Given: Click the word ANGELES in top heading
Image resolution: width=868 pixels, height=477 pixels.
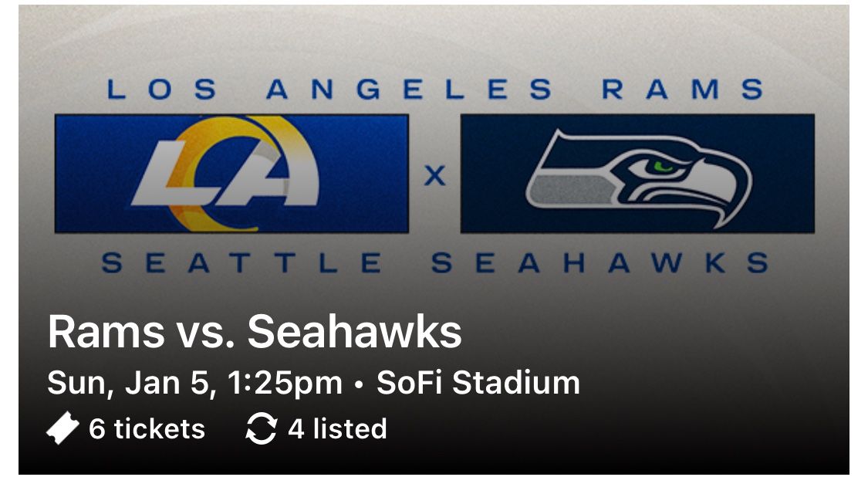Looking at the screenshot, I should coord(409,90).
